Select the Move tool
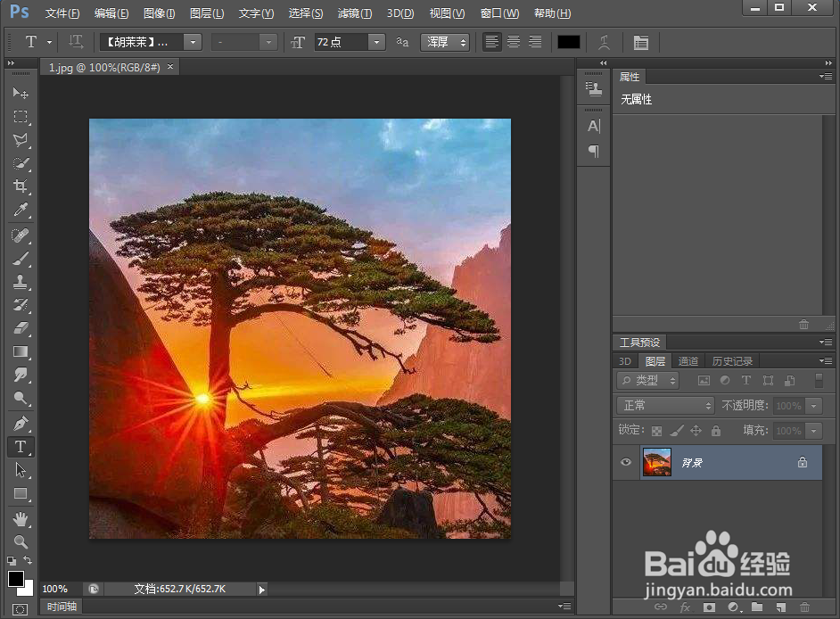 coord(21,94)
